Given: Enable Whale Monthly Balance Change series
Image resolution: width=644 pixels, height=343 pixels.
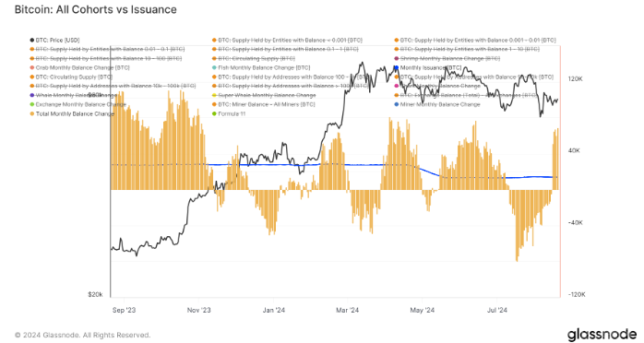Looking at the screenshot, I should pos(73,95).
